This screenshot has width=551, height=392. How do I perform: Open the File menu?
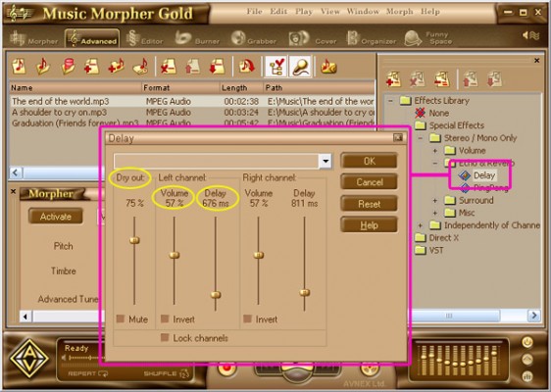pos(254,11)
